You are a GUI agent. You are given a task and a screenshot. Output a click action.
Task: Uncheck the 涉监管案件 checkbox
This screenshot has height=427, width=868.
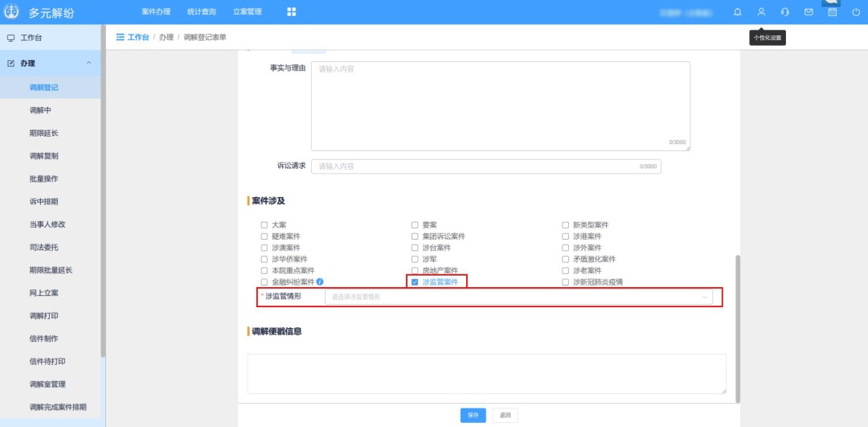point(415,282)
